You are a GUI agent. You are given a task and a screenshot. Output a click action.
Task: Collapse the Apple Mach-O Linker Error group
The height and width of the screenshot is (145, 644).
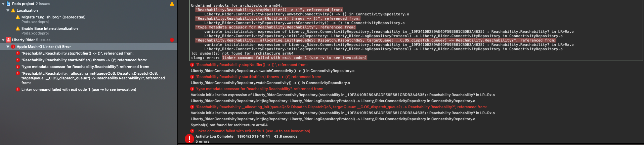click(x=8, y=47)
